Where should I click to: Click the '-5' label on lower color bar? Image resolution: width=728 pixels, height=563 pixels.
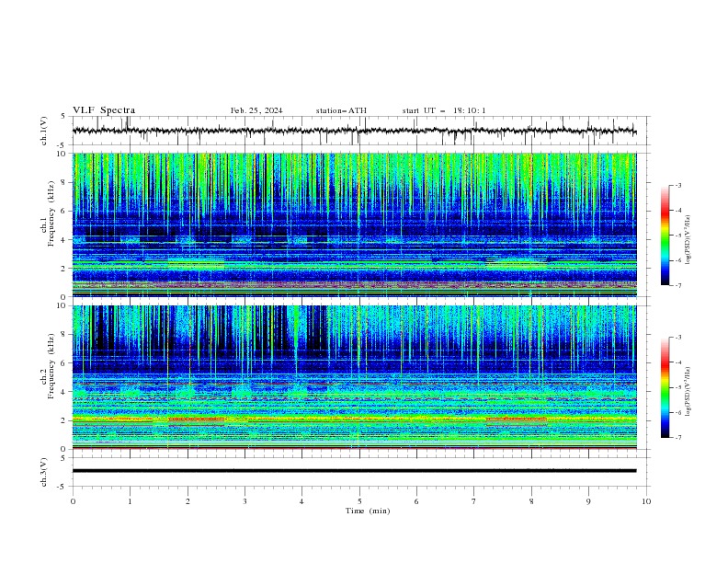pyautogui.click(x=677, y=387)
